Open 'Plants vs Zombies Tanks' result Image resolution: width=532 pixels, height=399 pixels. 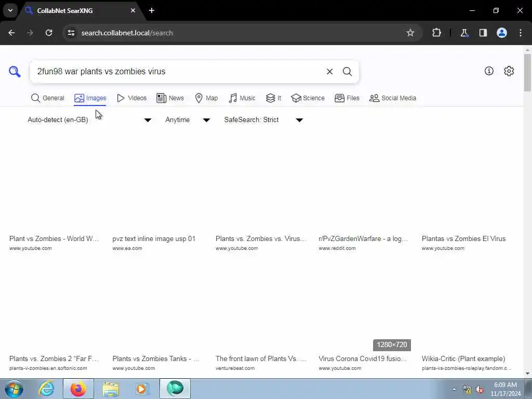point(156,358)
